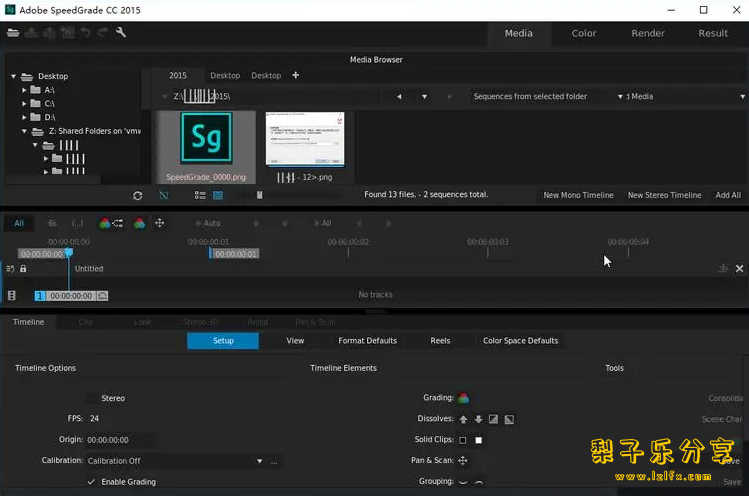Collapse the Desktop tree node

pos(13,76)
